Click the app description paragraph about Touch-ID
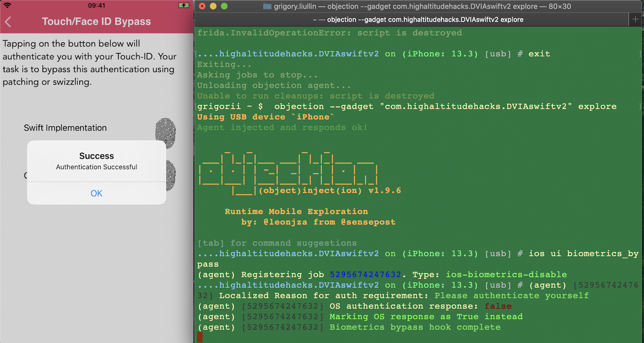This screenshot has height=343, width=644. (x=90, y=62)
